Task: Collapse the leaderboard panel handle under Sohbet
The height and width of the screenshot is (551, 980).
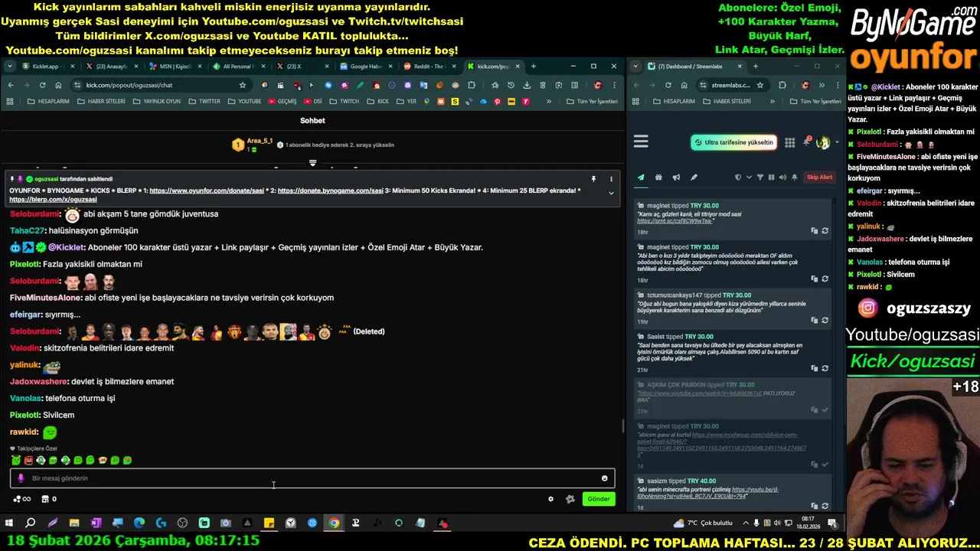Action: click(312, 163)
